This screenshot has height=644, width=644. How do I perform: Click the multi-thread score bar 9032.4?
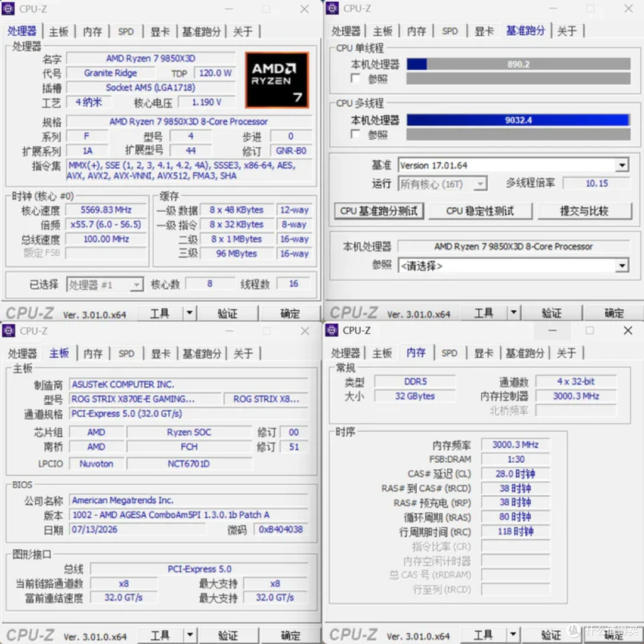[x=518, y=120]
